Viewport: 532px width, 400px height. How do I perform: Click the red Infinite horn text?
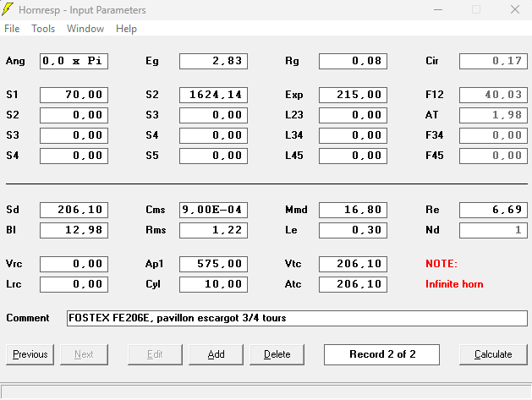pyautogui.click(x=454, y=284)
